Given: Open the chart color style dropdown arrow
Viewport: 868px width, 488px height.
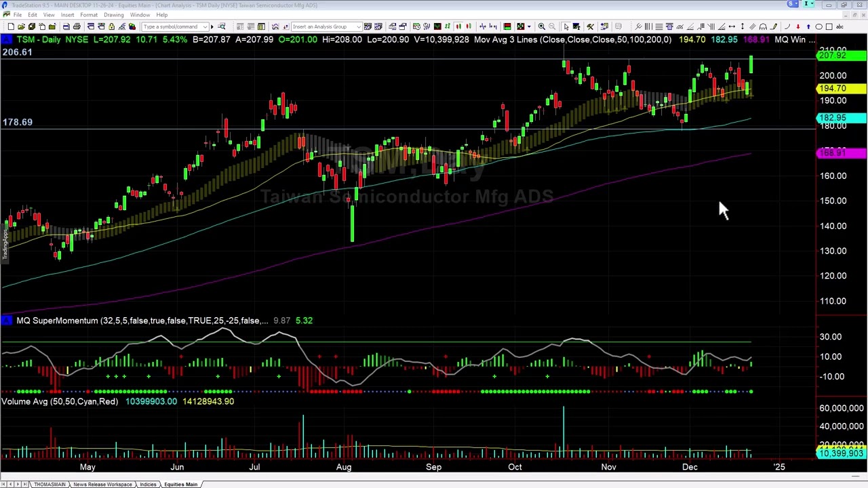Looking at the screenshot, I should pyautogui.click(x=529, y=26).
